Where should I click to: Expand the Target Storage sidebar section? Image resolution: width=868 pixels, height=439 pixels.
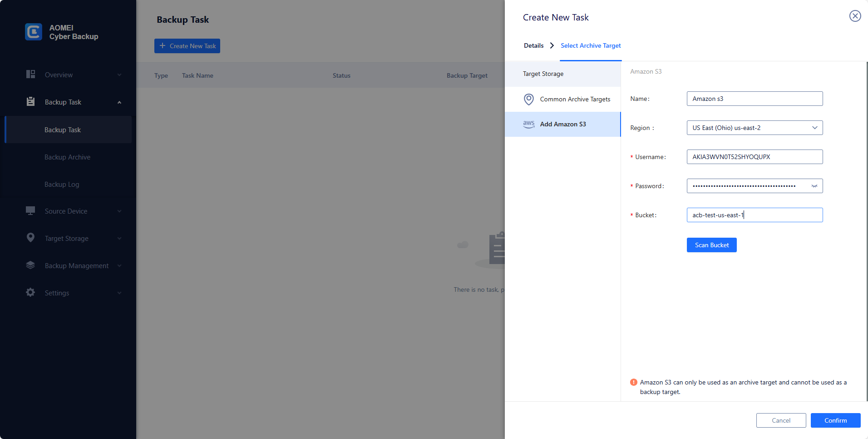(x=119, y=239)
